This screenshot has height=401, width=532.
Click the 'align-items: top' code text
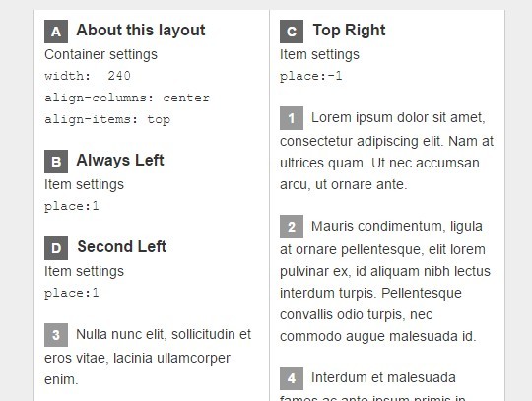pyautogui.click(x=107, y=119)
